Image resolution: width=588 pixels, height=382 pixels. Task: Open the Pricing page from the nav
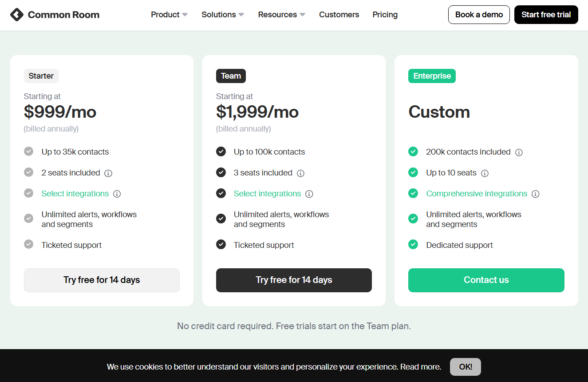click(385, 15)
